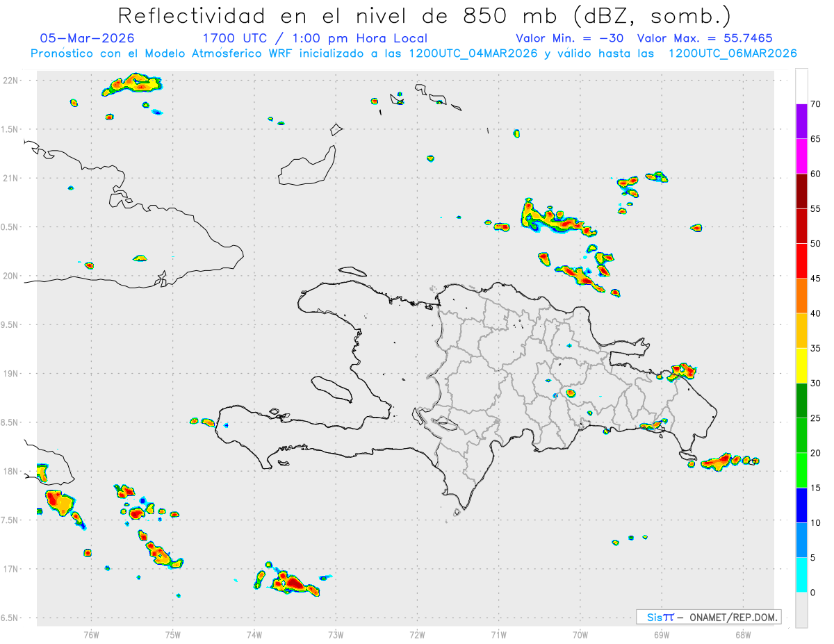Click the '1700 UTC / 1:00 pm Hora Local' text

(x=315, y=38)
